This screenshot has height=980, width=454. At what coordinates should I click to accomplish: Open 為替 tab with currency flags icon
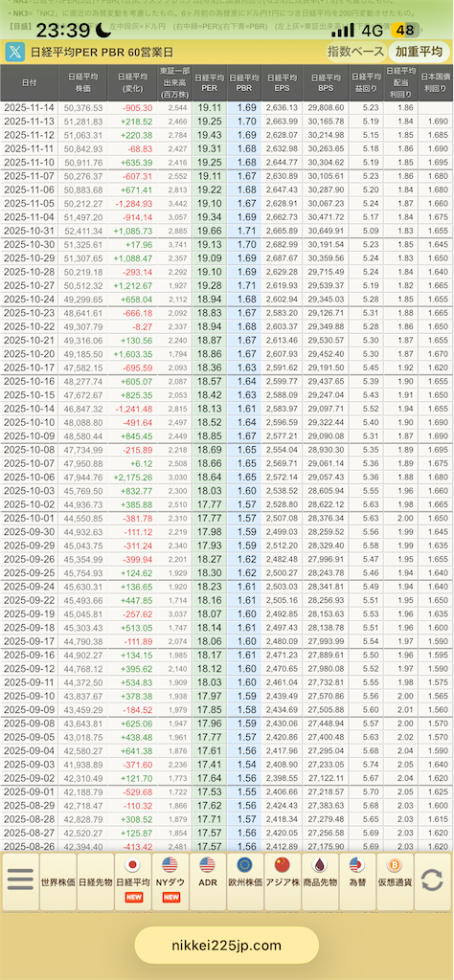(x=357, y=881)
